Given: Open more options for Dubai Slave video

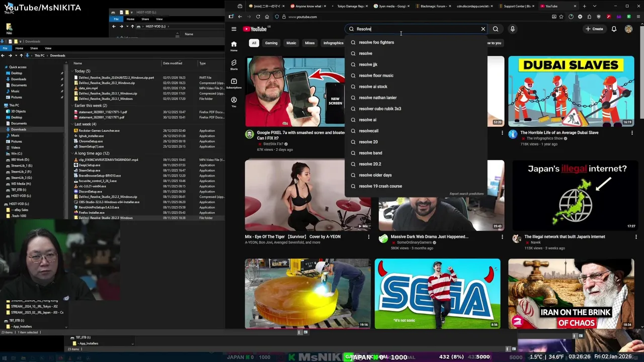Looking at the screenshot, I should pos(632,133).
